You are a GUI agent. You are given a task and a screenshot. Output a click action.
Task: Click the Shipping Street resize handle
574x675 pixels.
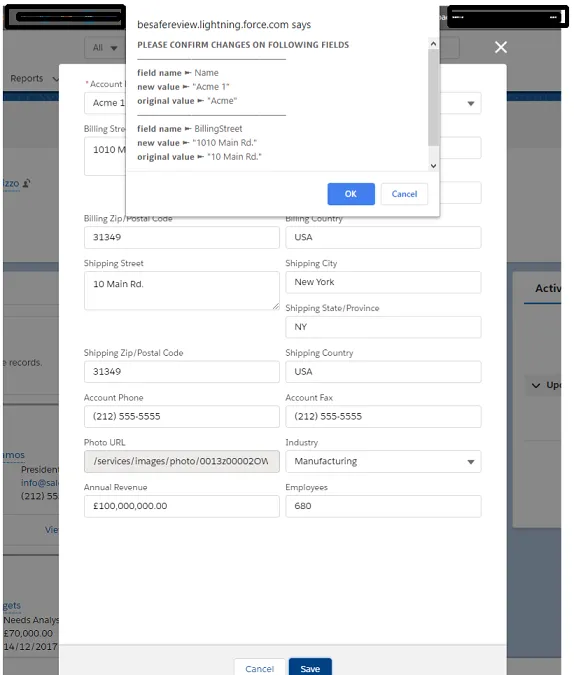(276, 306)
